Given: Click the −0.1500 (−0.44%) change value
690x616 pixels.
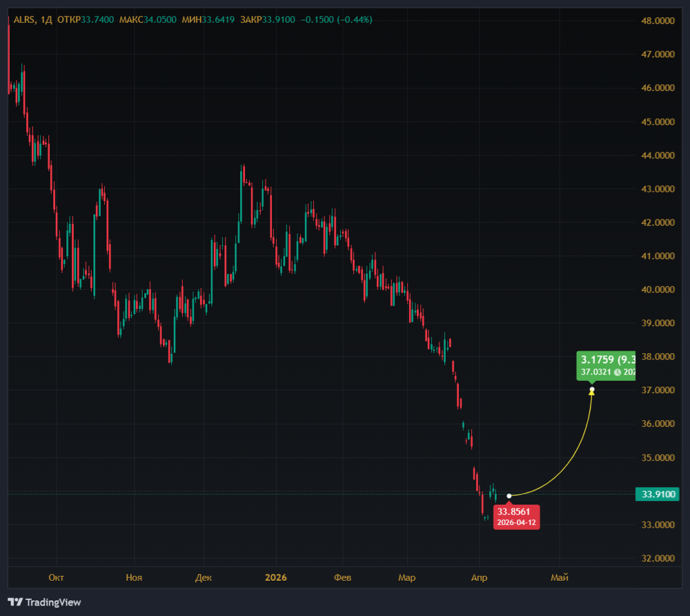Looking at the screenshot, I should (x=337, y=20).
